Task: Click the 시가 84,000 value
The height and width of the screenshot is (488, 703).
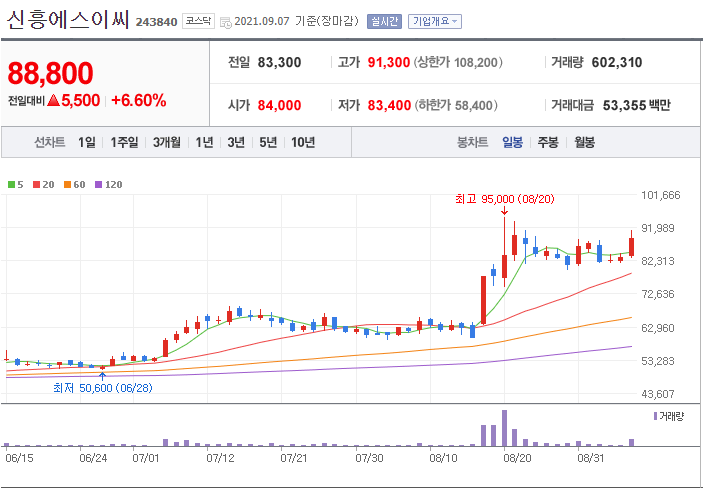Action: click(279, 105)
